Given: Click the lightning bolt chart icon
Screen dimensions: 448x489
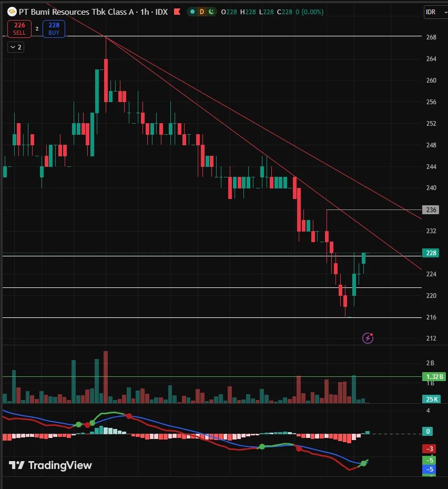Looking at the screenshot, I should click(x=368, y=337).
